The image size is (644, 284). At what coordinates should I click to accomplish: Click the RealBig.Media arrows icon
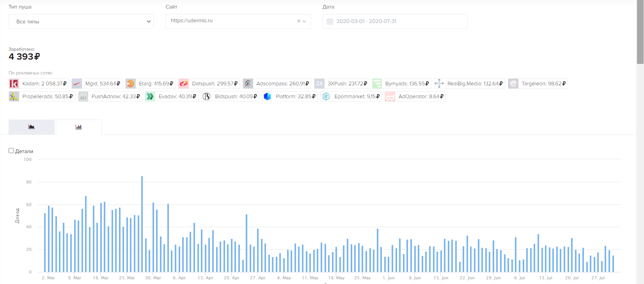[x=439, y=84]
